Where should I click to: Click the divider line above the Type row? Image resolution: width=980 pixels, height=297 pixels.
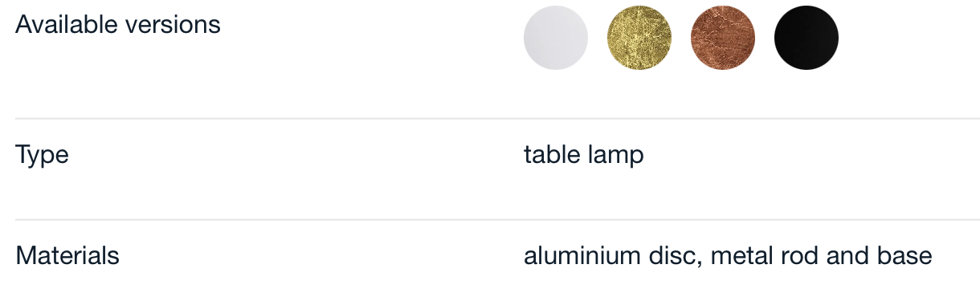(497, 119)
